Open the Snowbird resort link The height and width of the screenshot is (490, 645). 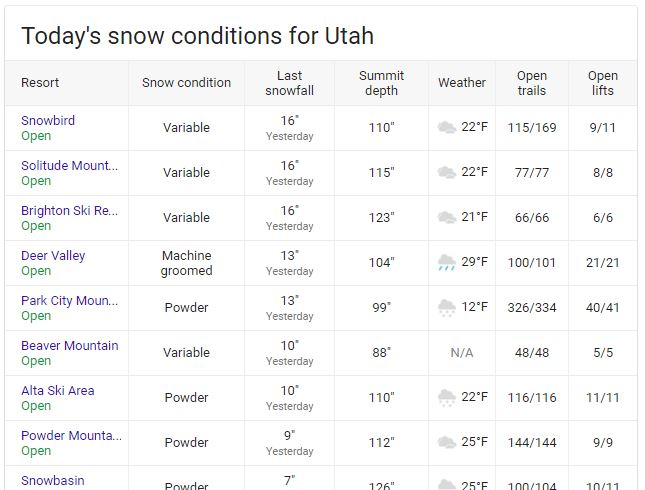[x=48, y=121]
